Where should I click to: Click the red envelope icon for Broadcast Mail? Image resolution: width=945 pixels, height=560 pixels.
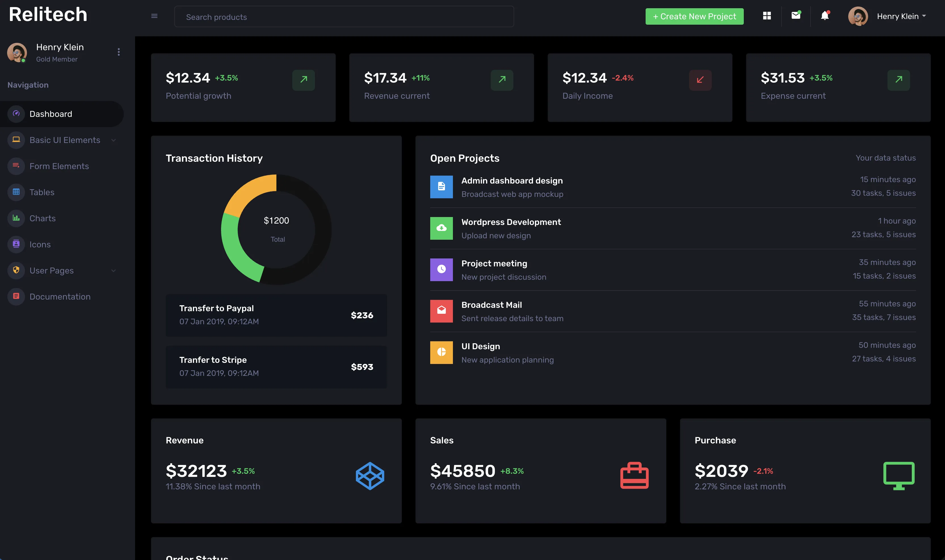[x=442, y=311]
